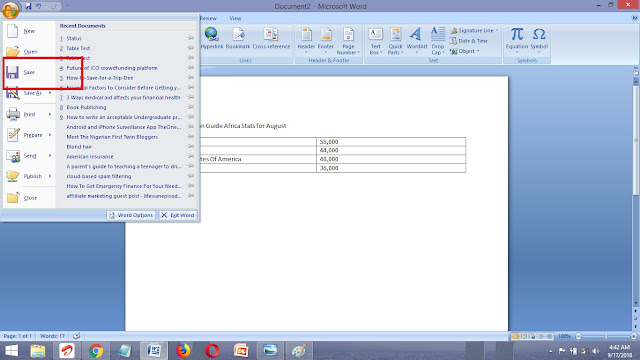Screen dimensions: 640x360
Task: Pin 3 Ways medical aid document
Action: [x=191, y=97]
